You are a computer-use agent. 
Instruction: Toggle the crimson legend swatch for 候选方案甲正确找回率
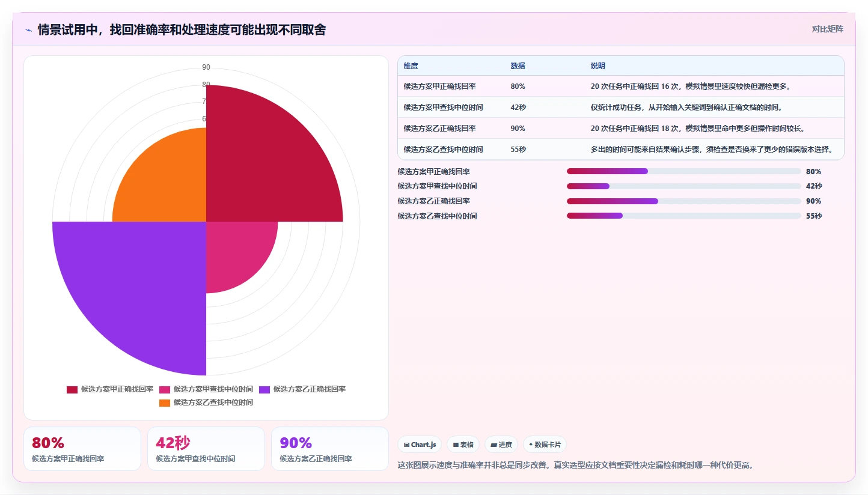[x=72, y=389]
